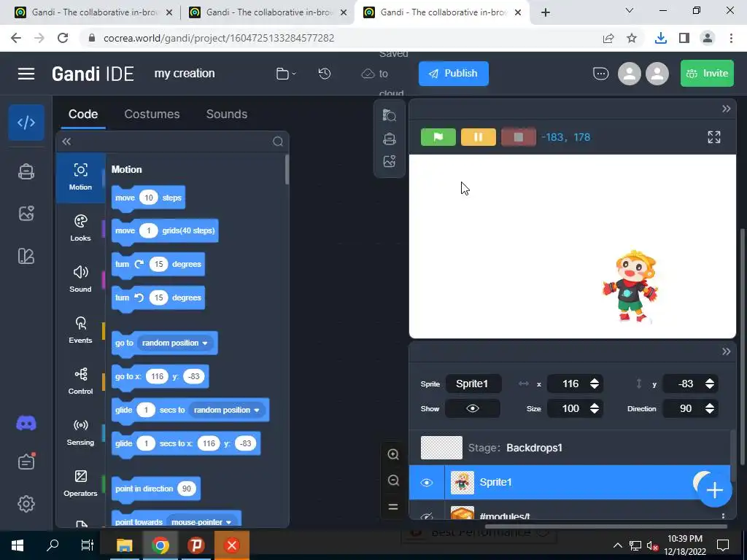
Task: Click the image icon beside stage panel
Action: pyautogui.click(x=390, y=161)
